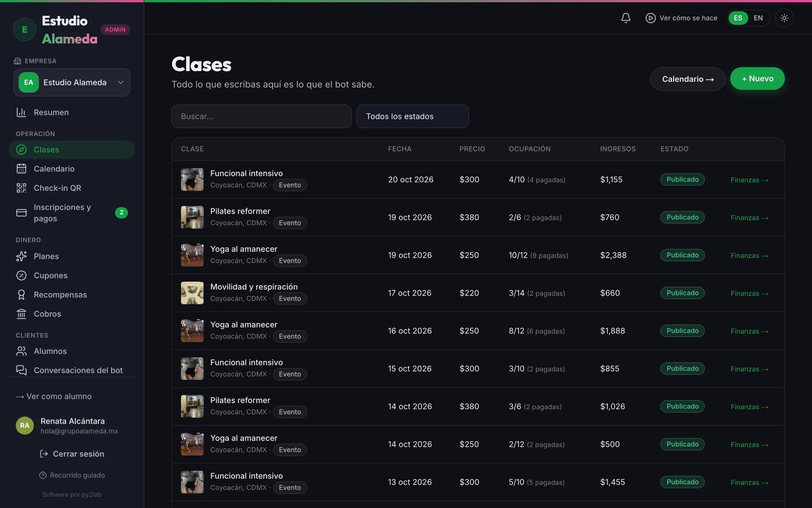This screenshot has height=508, width=812.
Task: Open the notifications bell
Action: (626, 18)
